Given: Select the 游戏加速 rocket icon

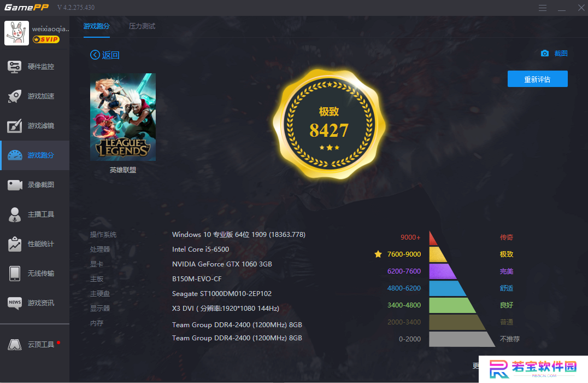Looking at the screenshot, I should 15,96.
